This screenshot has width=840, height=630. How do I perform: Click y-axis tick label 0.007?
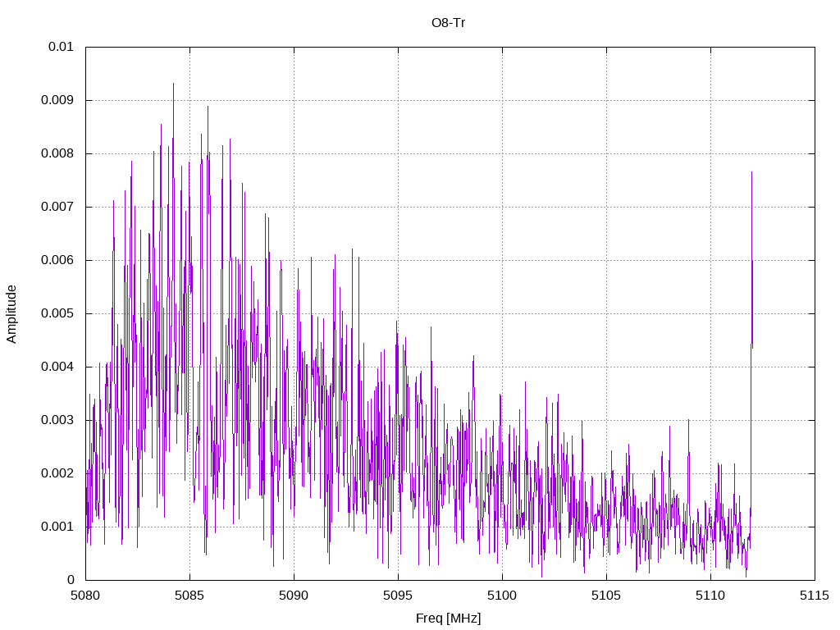tap(57, 207)
